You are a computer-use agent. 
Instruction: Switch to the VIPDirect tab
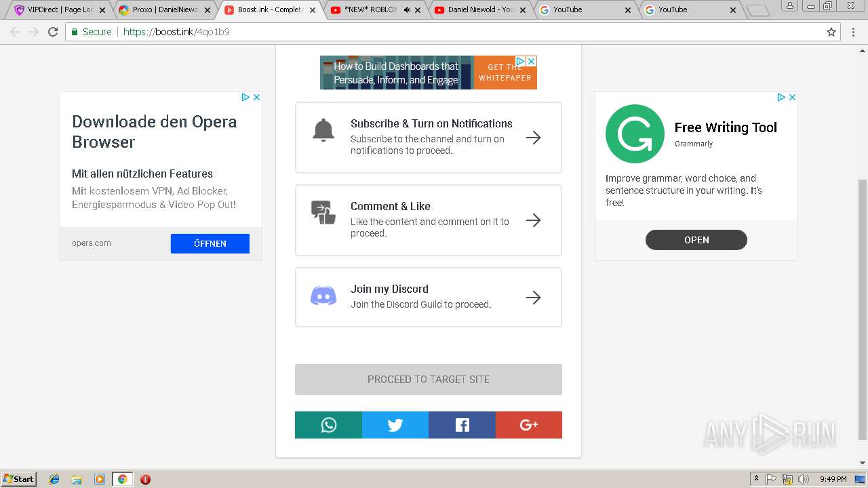60,10
